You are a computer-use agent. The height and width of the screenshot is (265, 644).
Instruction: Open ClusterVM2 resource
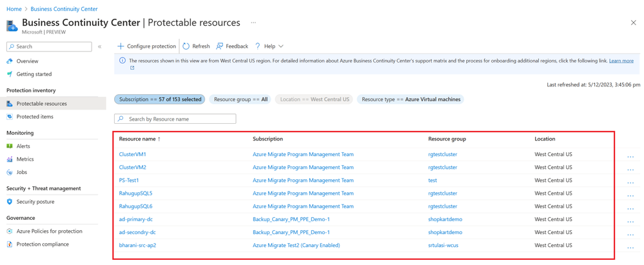coord(133,168)
